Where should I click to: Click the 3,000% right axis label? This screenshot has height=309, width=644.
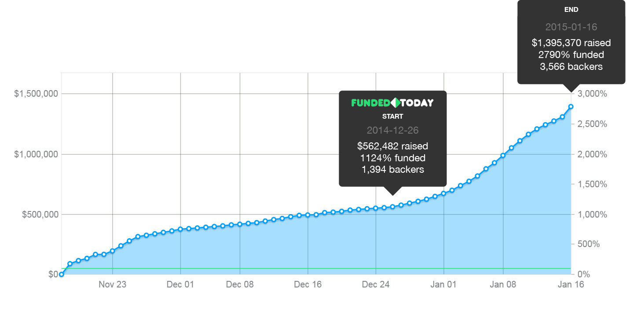(x=592, y=94)
